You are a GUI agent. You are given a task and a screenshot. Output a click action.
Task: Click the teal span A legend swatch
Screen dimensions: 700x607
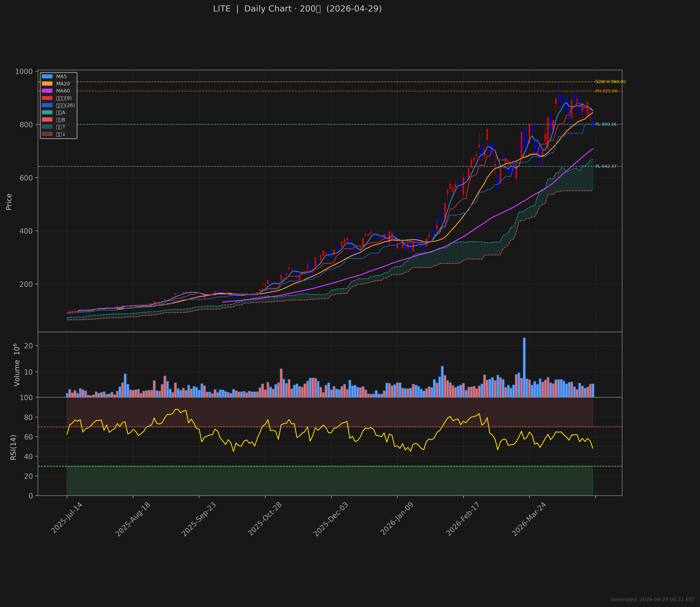[47, 112]
